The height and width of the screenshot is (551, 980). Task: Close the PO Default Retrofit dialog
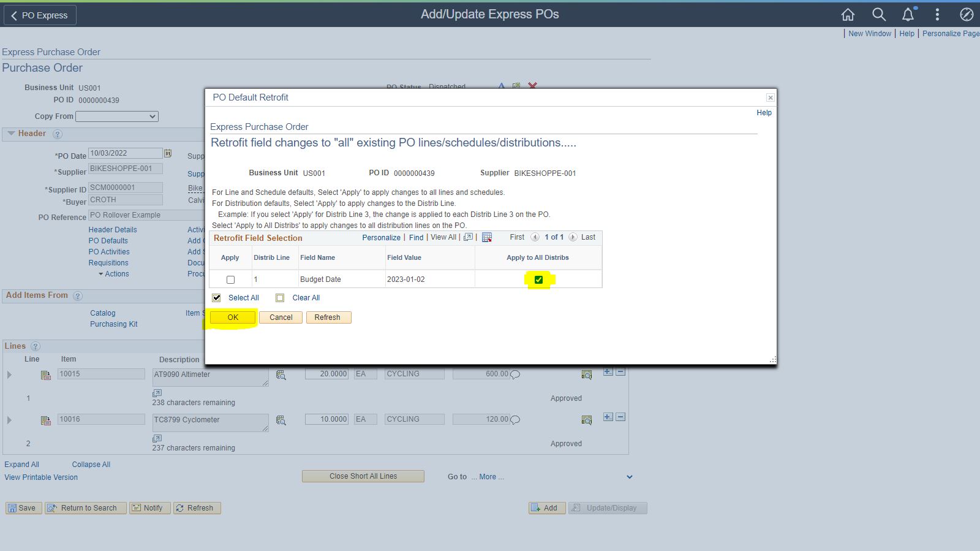pyautogui.click(x=771, y=98)
